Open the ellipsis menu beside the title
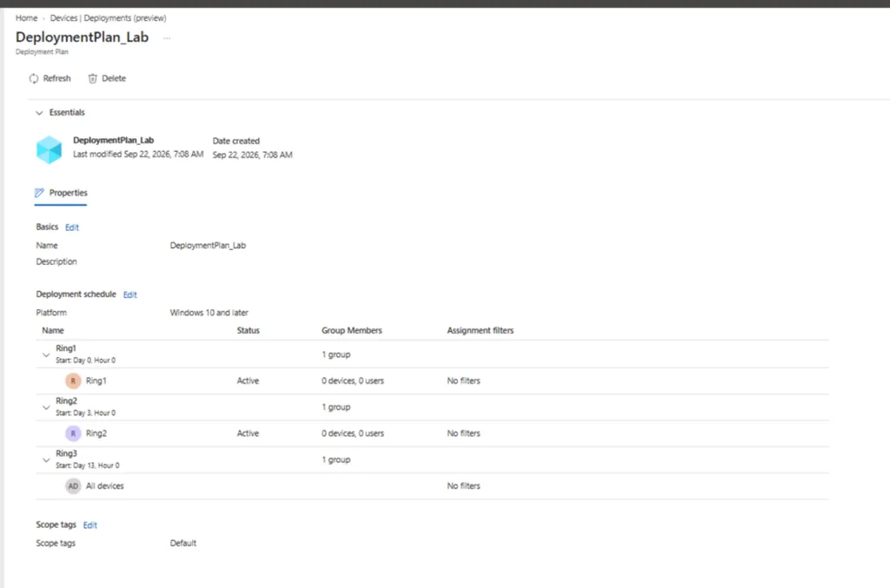 point(167,38)
